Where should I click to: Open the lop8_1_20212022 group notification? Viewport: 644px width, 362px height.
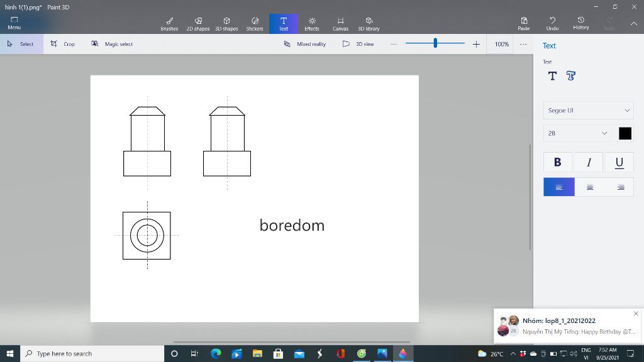(x=568, y=326)
